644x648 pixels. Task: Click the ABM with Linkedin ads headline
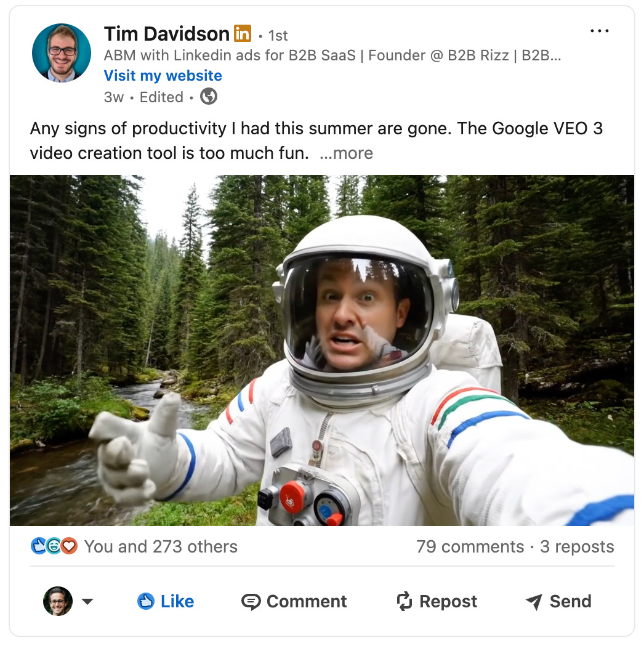click(x=332, y=55)
